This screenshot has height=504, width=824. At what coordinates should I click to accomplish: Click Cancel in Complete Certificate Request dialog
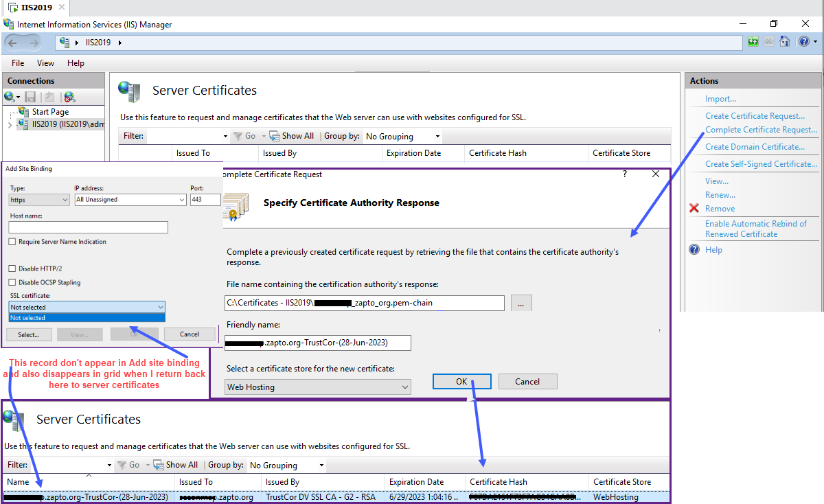coord(527,381)
